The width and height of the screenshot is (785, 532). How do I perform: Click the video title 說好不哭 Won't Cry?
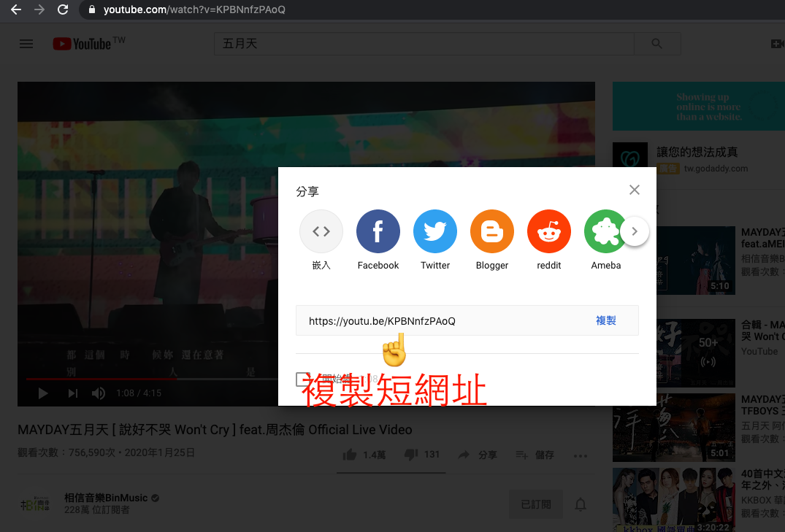[x=215, y=429]
